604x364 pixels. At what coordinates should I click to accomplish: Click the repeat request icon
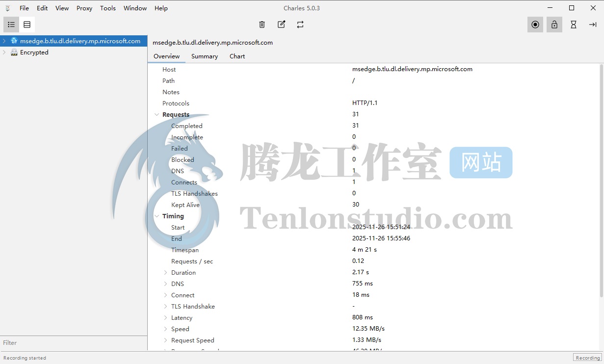point(300,25)
